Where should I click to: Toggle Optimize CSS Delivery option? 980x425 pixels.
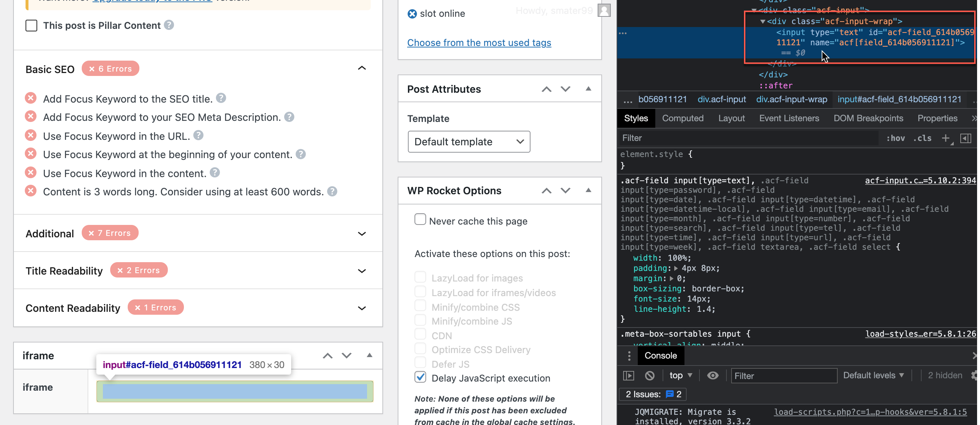pyautogui.click(x=420, y=348)
